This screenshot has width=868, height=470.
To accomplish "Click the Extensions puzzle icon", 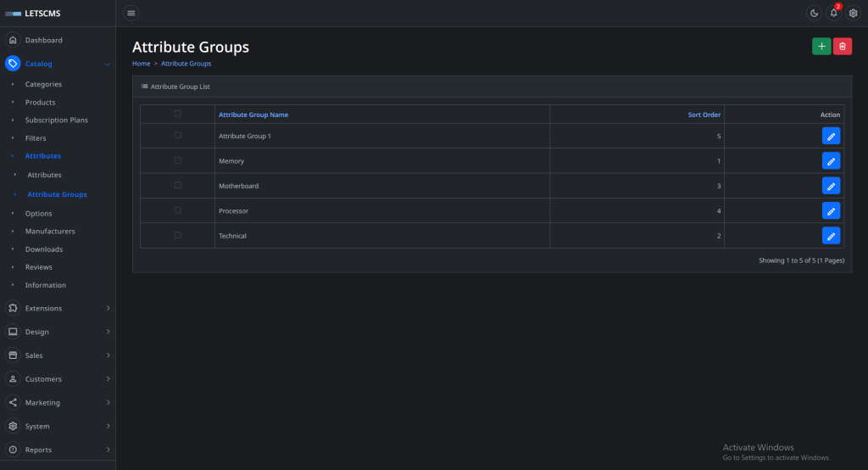I will pos(13,308).
